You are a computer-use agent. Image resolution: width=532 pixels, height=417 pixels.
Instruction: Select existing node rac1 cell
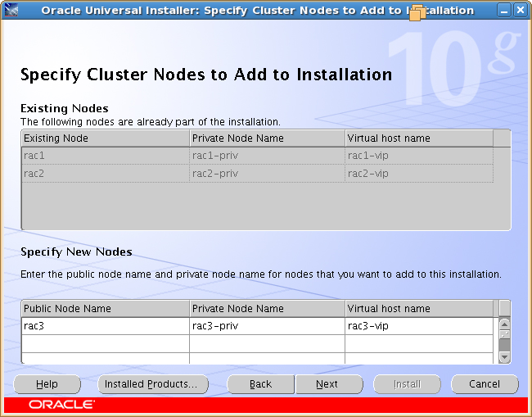click(x=106, y=156)
